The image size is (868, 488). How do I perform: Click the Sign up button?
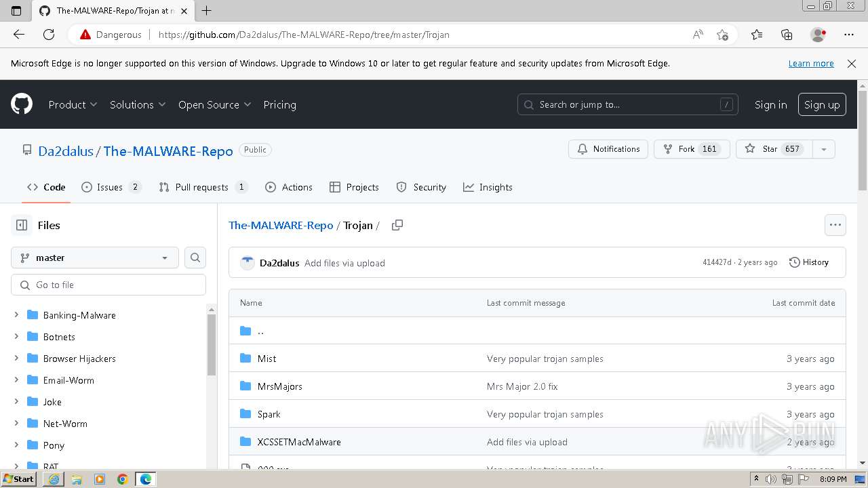(x=822, y=104)
